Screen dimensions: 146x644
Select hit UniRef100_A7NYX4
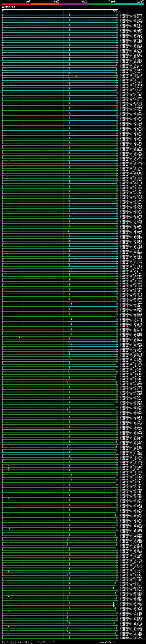[131, 22]
